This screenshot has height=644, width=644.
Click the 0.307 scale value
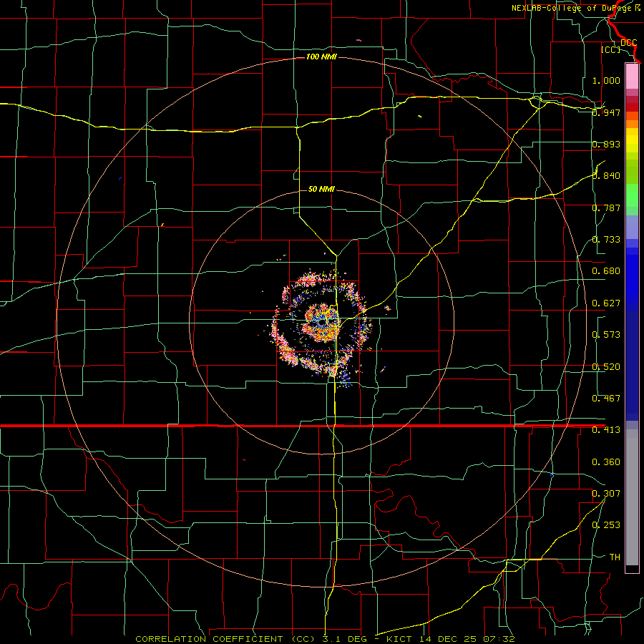point(606,493)
